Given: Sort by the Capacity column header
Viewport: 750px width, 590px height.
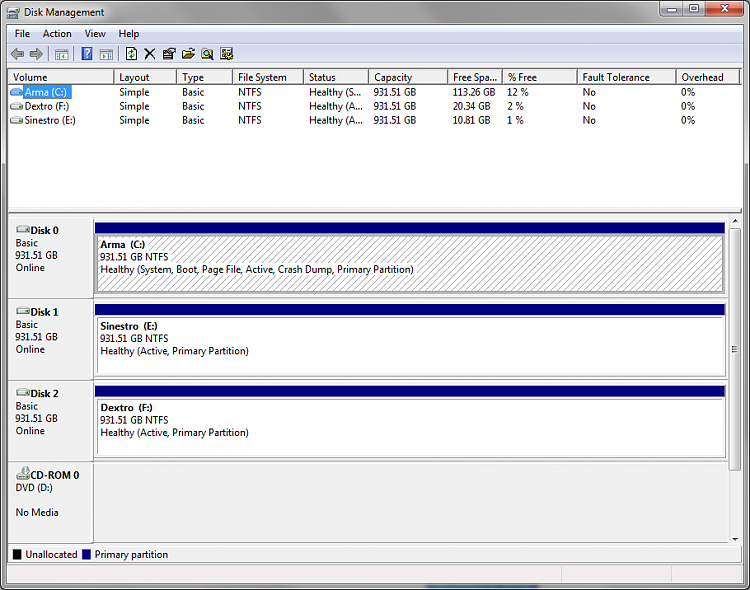Looking at the screenshot, I should click(408, 77).
